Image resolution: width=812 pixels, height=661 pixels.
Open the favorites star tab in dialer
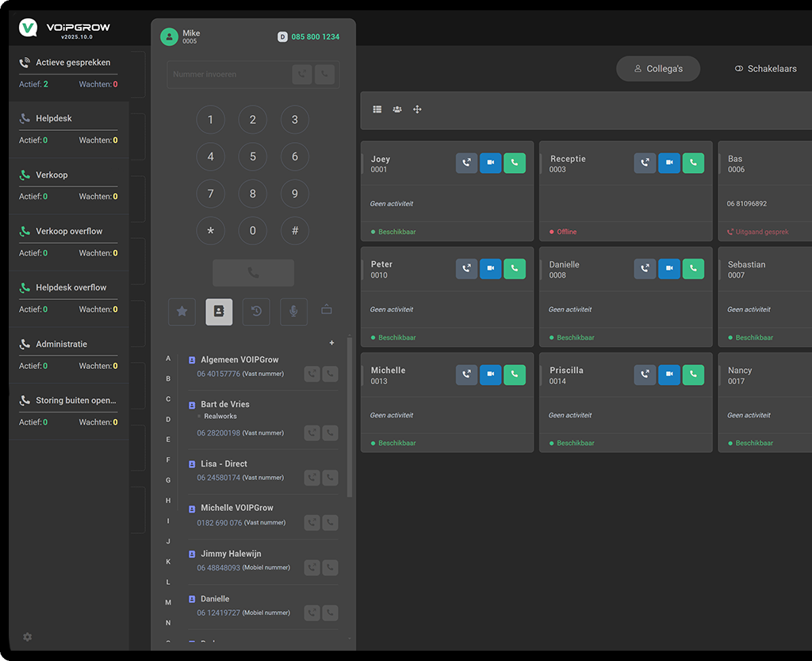click(182, 312)
